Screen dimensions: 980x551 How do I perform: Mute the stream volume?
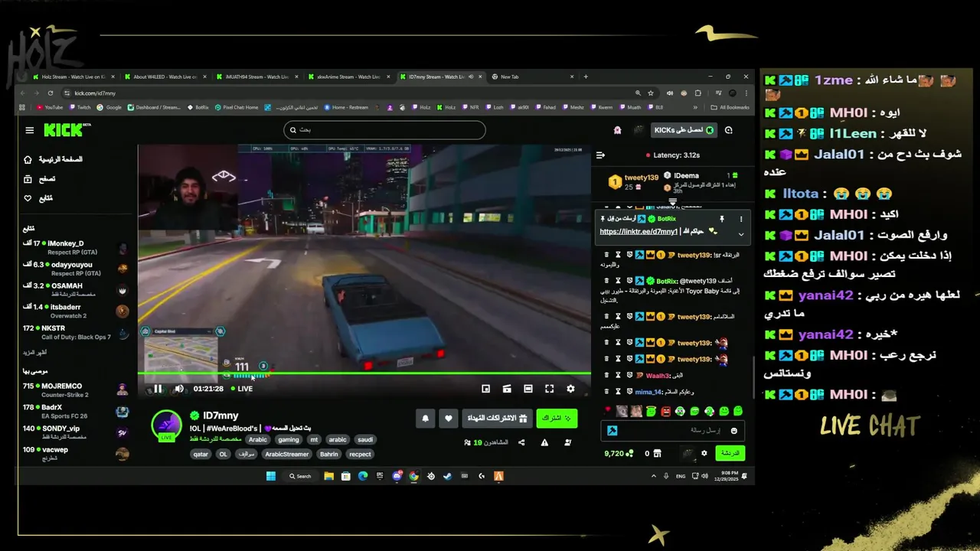[179, 389]
